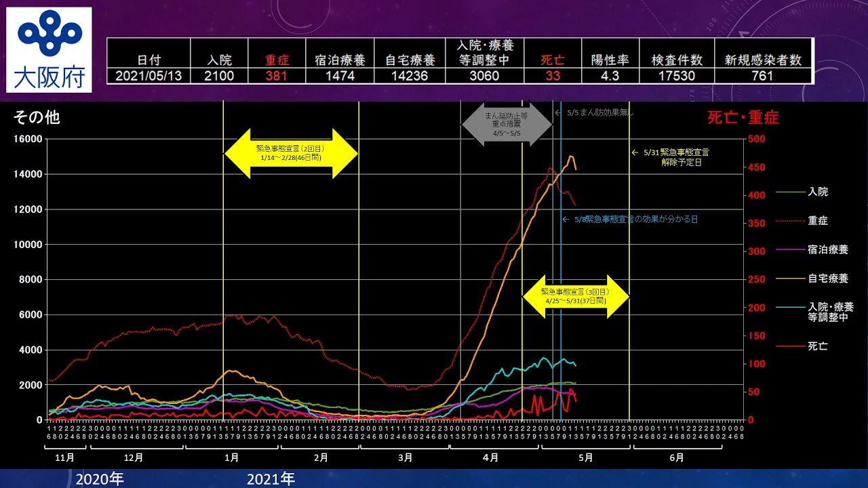This screenshot has height=488, width=868.
Task: Click the red 重症 value 381
Action: [277, 76]
